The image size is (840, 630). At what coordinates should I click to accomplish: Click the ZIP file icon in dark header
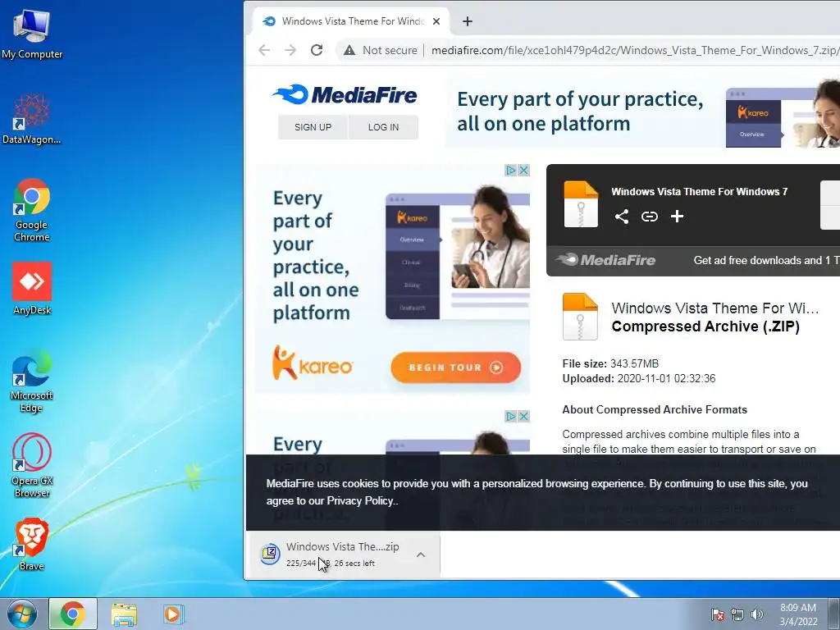tap(581, 204)
